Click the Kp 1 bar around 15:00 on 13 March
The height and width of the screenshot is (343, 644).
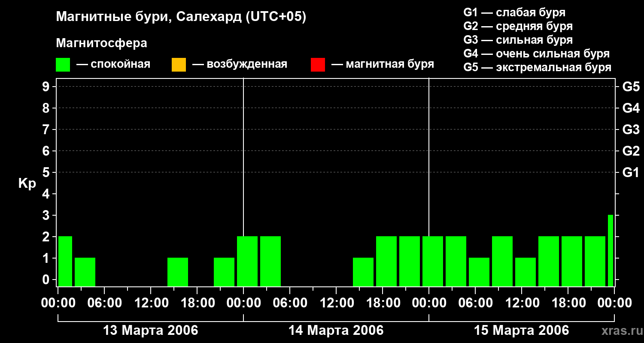pyautogui.click(x=178, y=272)
